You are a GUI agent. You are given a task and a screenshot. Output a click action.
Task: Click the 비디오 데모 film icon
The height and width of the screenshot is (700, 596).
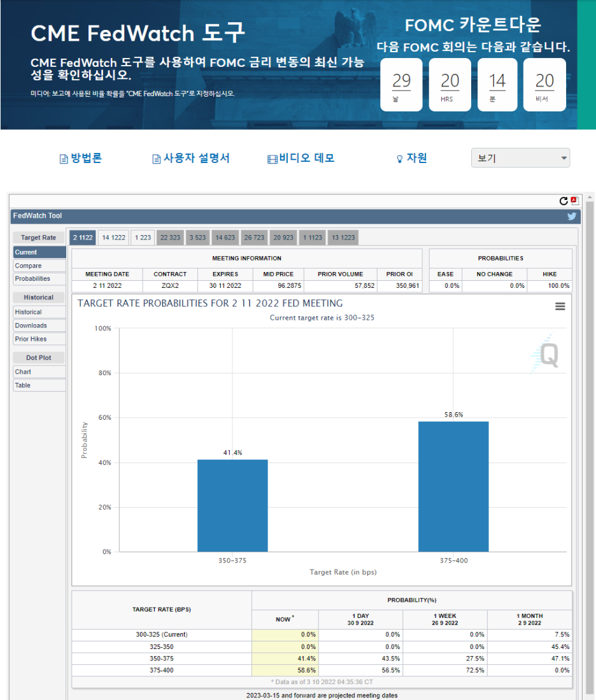tap(272, 159)
